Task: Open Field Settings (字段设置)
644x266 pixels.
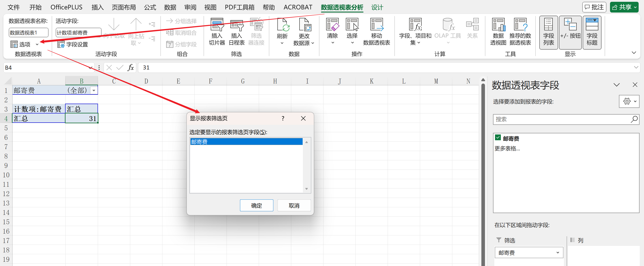Action: (73, 44)
